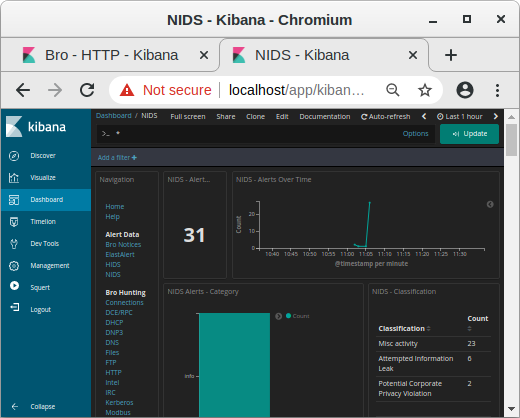520x418 pixels.
Task: Click the browser forward arrow
Action: click(x=55, y=90)
